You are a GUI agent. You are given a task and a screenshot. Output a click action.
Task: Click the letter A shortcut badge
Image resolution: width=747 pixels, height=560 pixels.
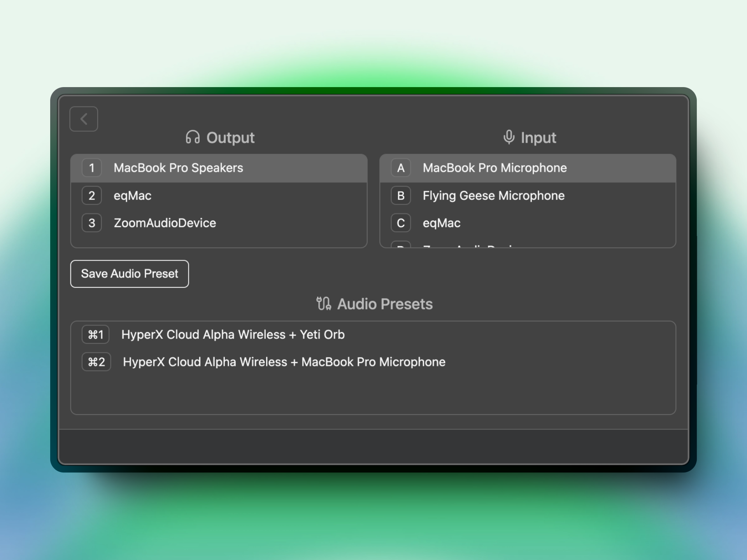pos(401,168)
